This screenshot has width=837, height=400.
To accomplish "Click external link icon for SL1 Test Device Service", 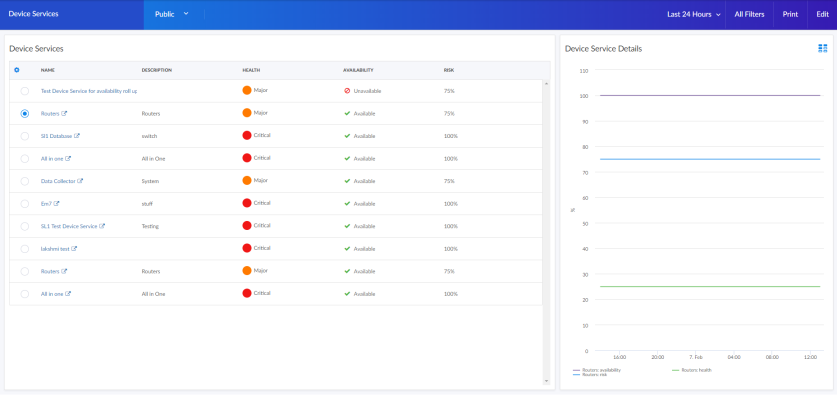I will click(x=102, y=226).
